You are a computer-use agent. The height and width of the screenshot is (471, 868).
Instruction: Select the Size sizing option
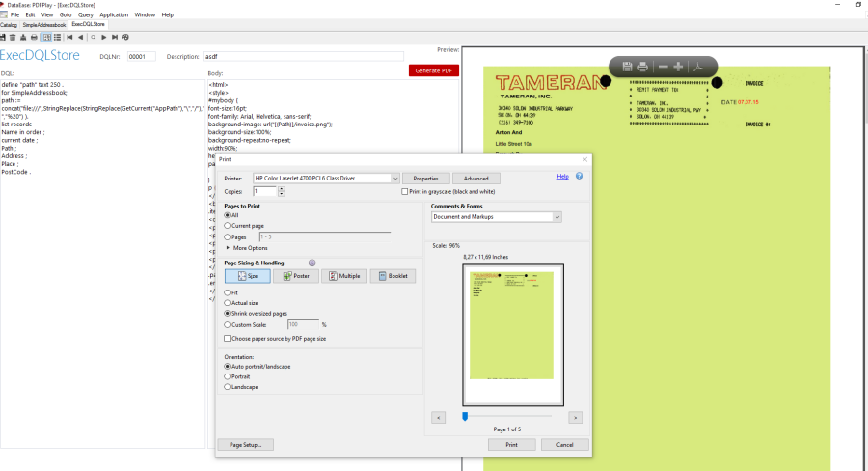tap(248, 276)
